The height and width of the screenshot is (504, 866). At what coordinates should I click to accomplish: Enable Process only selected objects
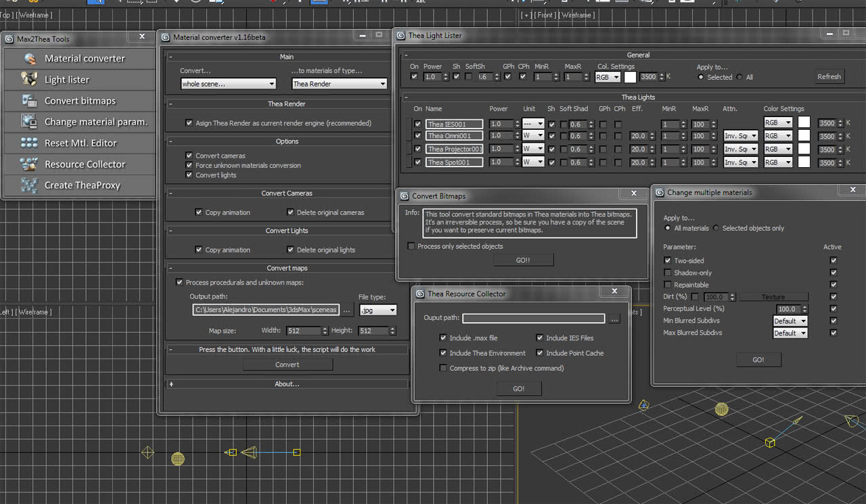pos(411,246)
